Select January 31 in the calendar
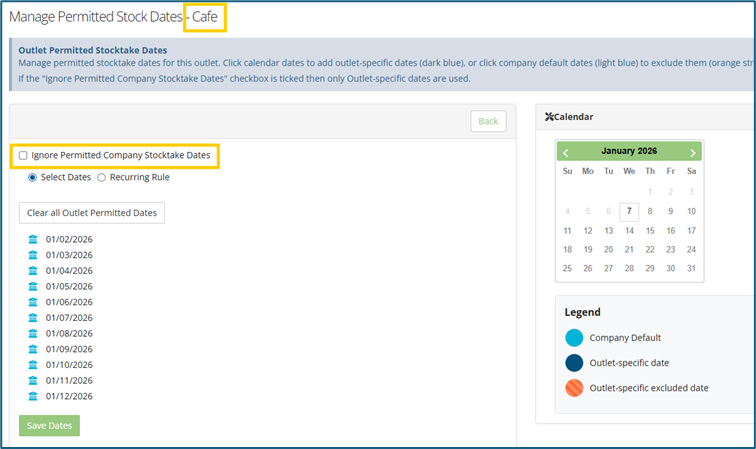The image size is (756, 449). (x=691, y=268)
